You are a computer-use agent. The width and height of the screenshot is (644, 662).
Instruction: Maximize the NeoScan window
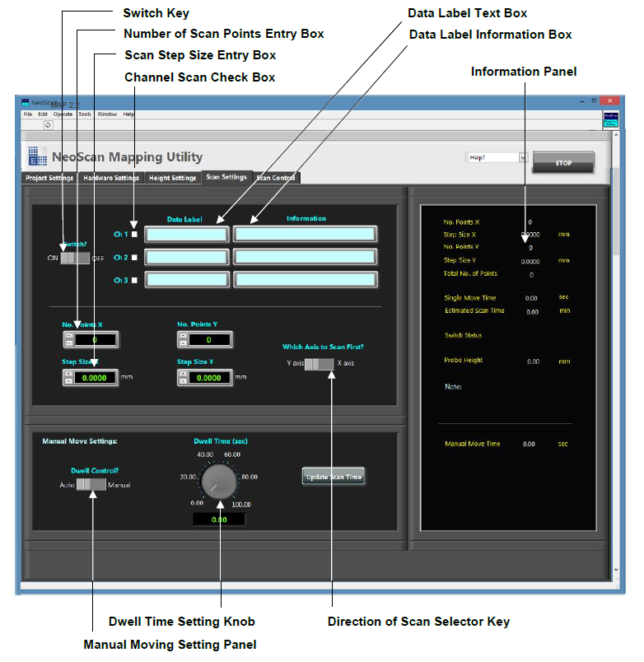594,101
